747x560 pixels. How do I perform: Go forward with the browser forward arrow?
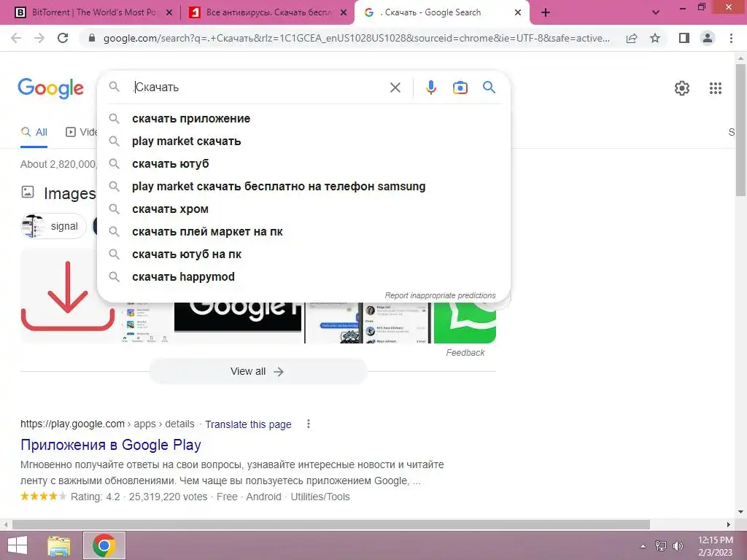(x=39, y=38)
